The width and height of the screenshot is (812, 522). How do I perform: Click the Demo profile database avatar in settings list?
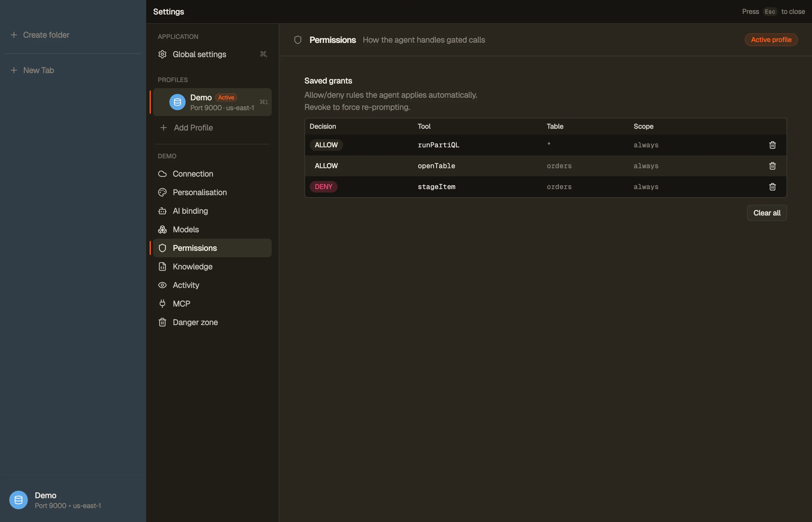tap(177, 102)
